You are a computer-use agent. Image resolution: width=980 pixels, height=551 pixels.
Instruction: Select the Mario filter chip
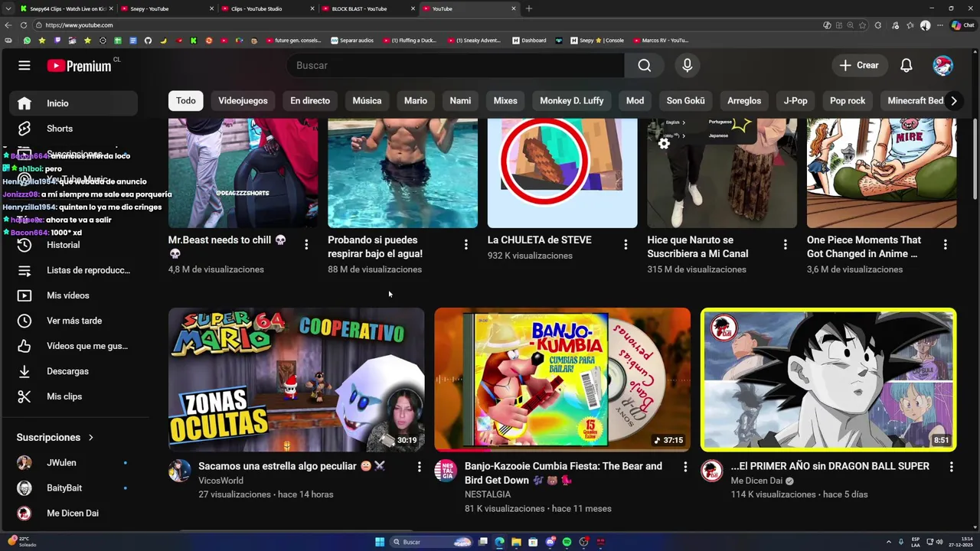(x=416, y=101)
